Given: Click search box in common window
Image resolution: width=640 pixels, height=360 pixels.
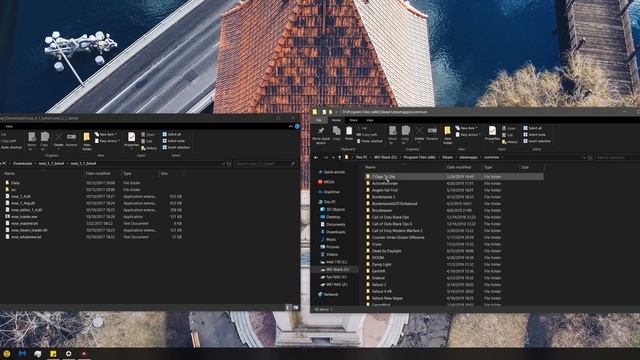Looking at the screenshot, I should (617, 157).
